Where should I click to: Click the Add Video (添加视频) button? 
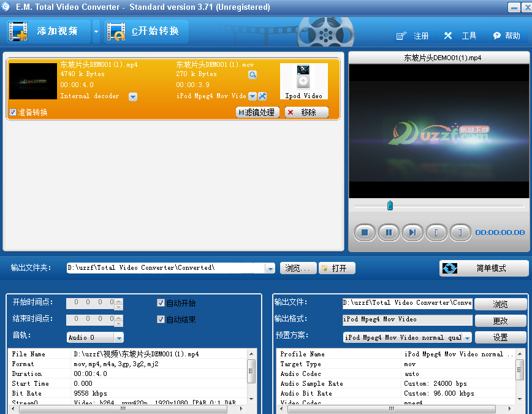tap(48, 31)
